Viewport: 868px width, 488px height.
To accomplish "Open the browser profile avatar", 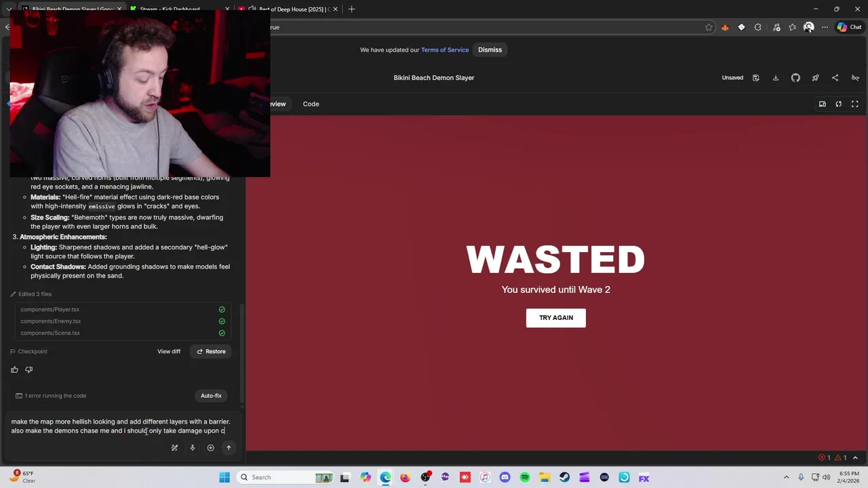I will click(x=808, y=27).
